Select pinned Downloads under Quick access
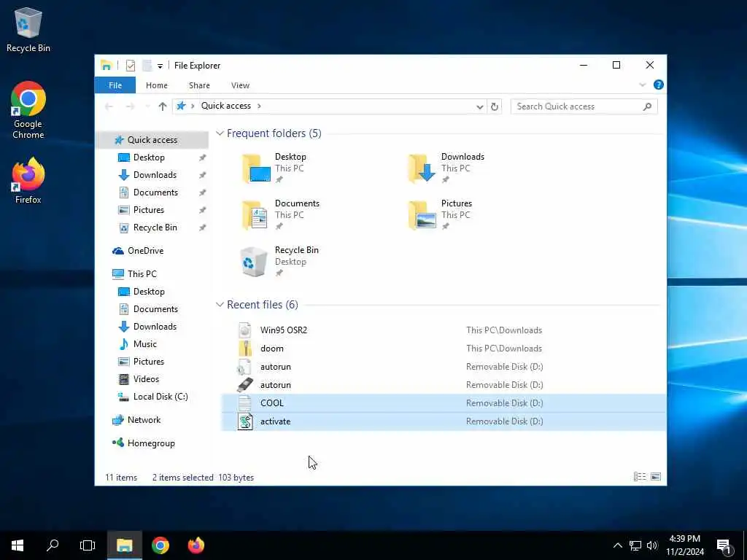The width and height of the screenshot is (747, 560). pyautogui.click(x=155, y=175)
